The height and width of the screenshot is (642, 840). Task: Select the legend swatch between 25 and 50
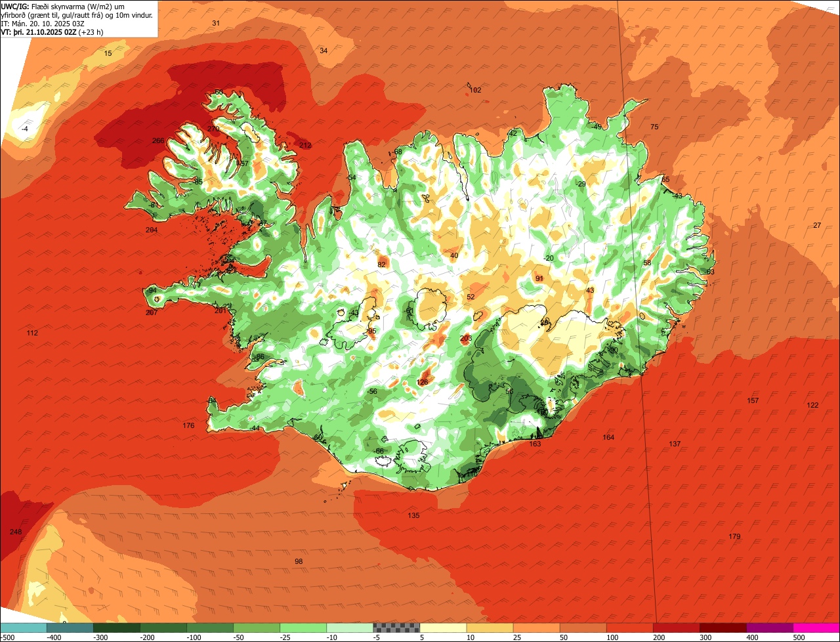[536, 628]
